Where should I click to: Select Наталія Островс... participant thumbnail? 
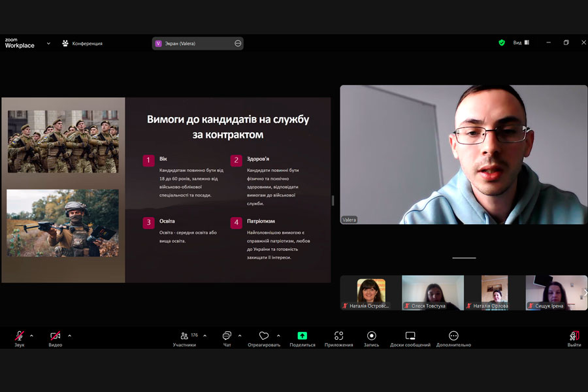[371, 293]
